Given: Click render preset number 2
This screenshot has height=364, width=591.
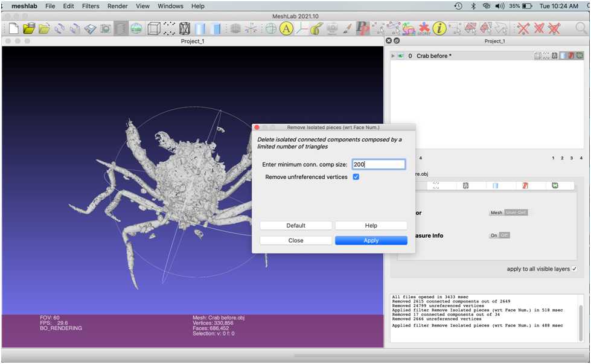Looking at the screenshot, I should 562,158.
